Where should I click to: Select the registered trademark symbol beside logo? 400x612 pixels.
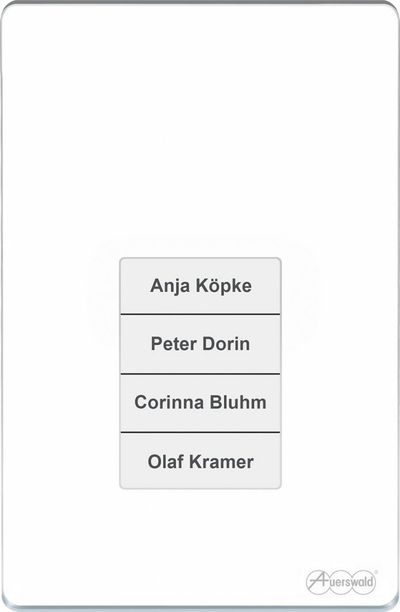tap(376, 572)
